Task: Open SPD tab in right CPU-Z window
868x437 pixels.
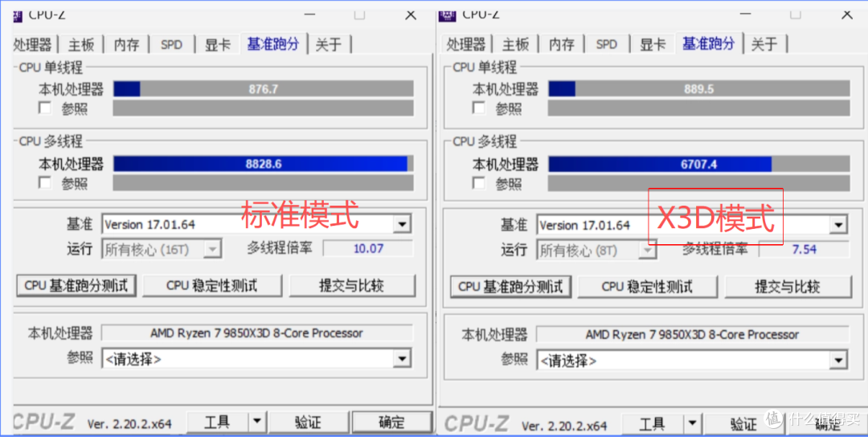Action: click(607, 44)
